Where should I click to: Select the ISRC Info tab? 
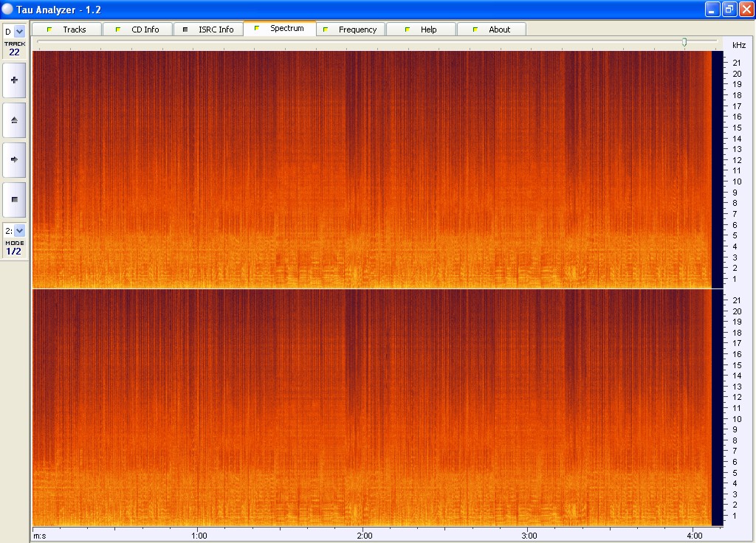(x=208, y=30)
